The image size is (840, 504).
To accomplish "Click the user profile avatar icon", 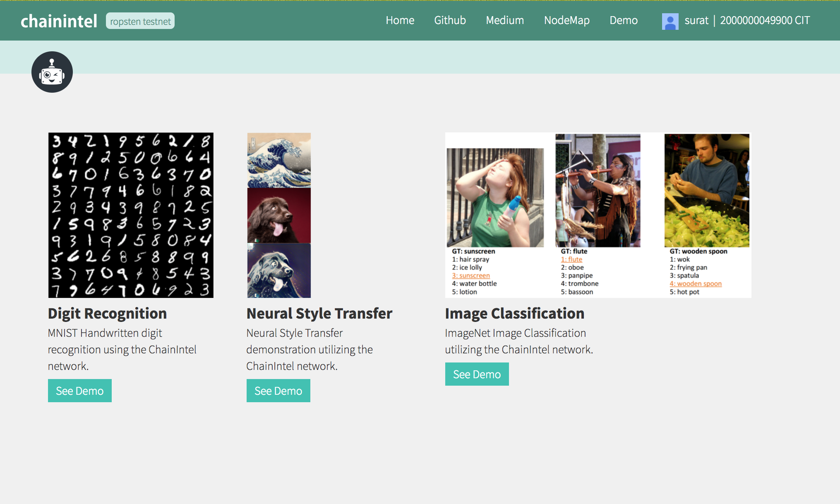I will (670, 21).
